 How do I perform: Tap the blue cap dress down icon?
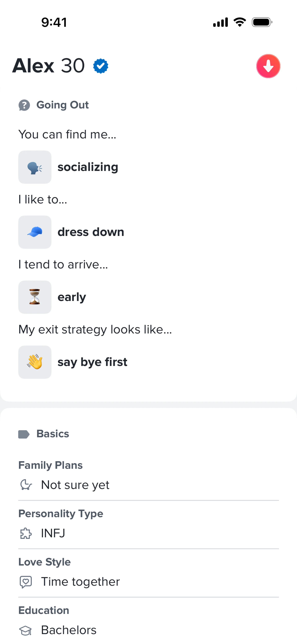(x=35, y=232)
